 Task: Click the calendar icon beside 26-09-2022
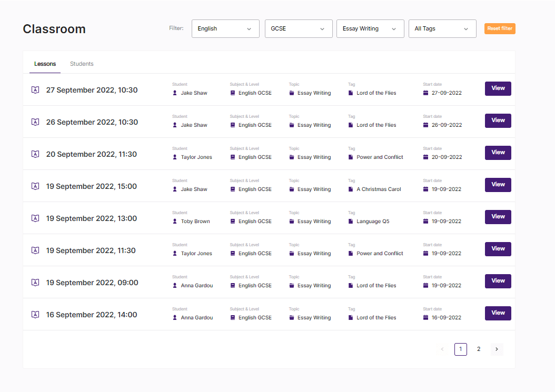[426, 125]
